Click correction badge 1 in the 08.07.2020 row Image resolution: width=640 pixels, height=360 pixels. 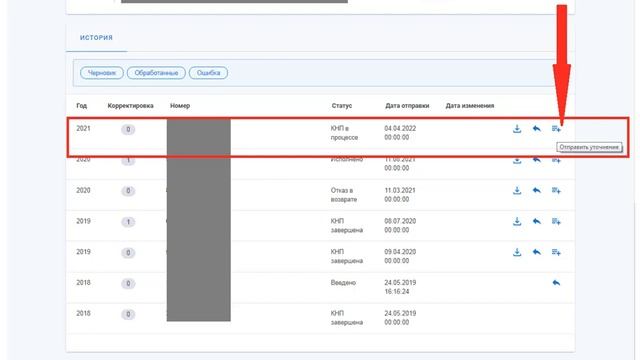(128, 222)
